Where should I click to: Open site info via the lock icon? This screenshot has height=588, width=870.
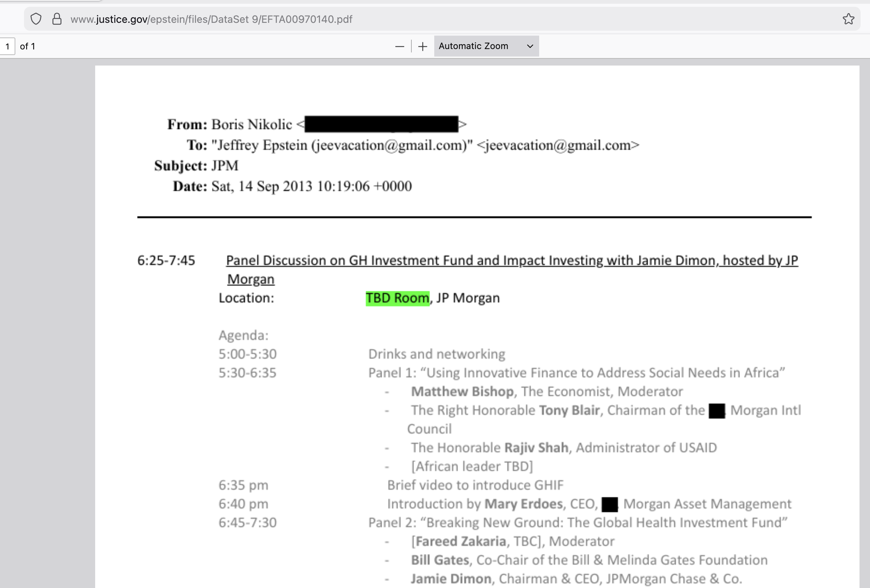tap(57, 19)
